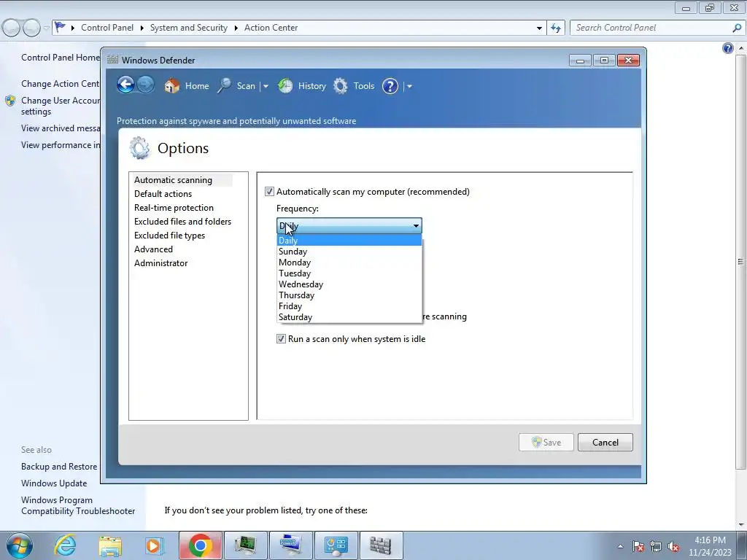Image resolution: width=747 pixels, height=560 pixels.
Task: Choose Friday in the frequency list
Action: click(x=349, y=306)
